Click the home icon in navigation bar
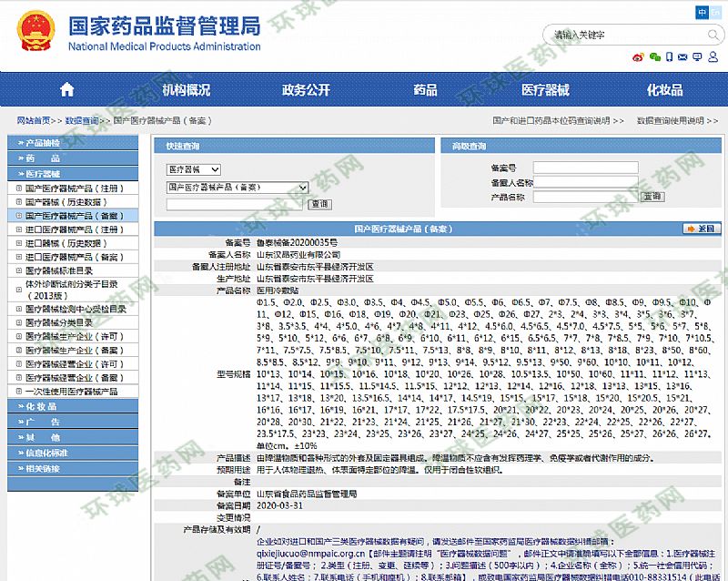Screen dimensions: 728x581 point(66,90)
